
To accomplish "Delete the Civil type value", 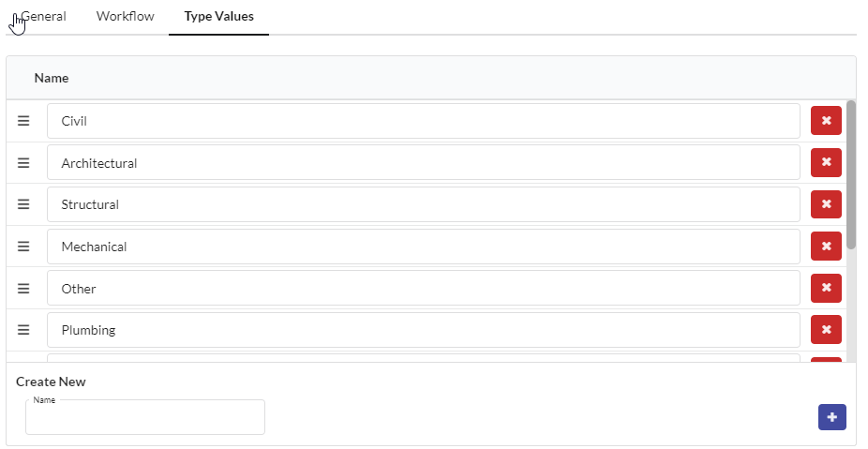I will 826,120.
